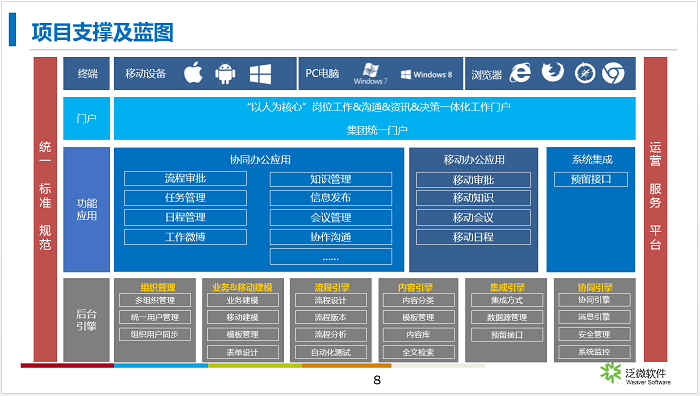Click the 系统监控 box
700x396 pixels.
coord(594,351)
